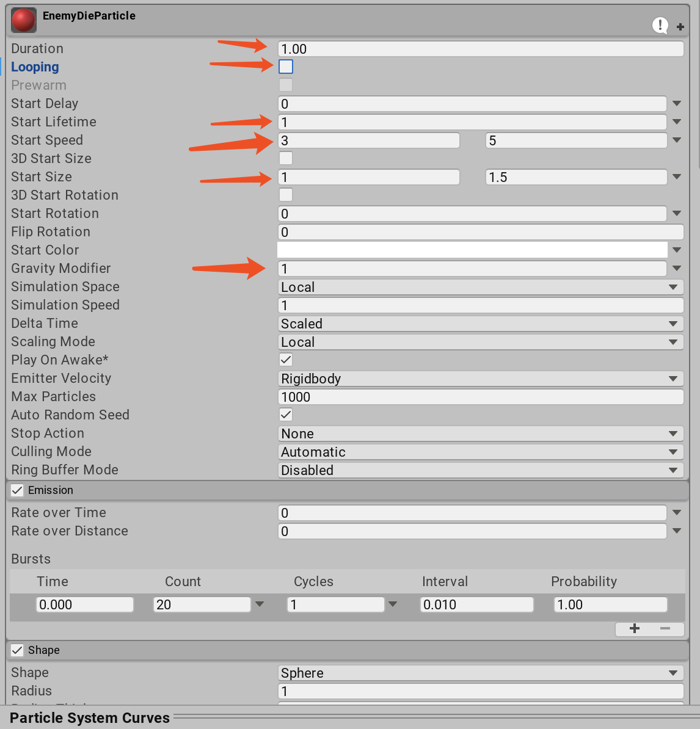Click the plus icon in module header

click(680, 27)
